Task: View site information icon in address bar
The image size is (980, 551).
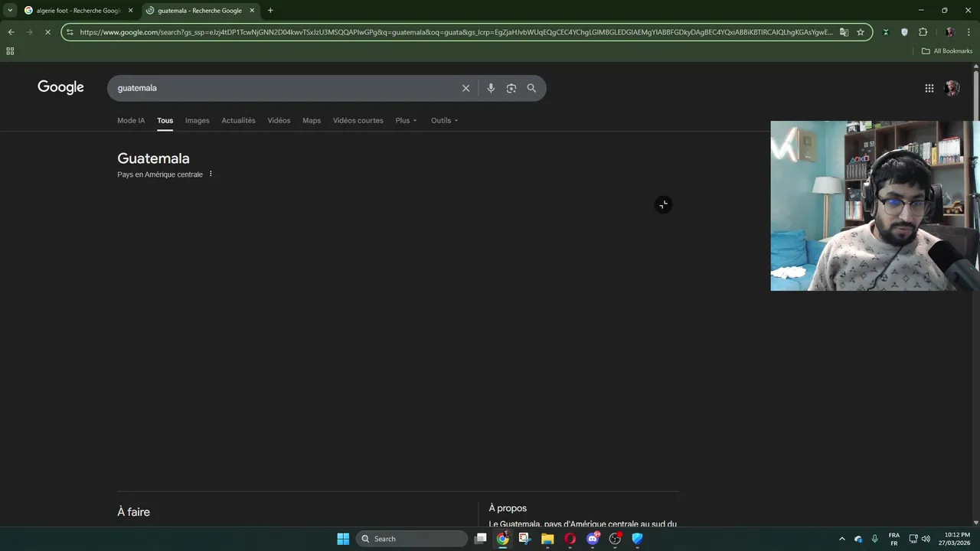Action: (x=70, y=32)
